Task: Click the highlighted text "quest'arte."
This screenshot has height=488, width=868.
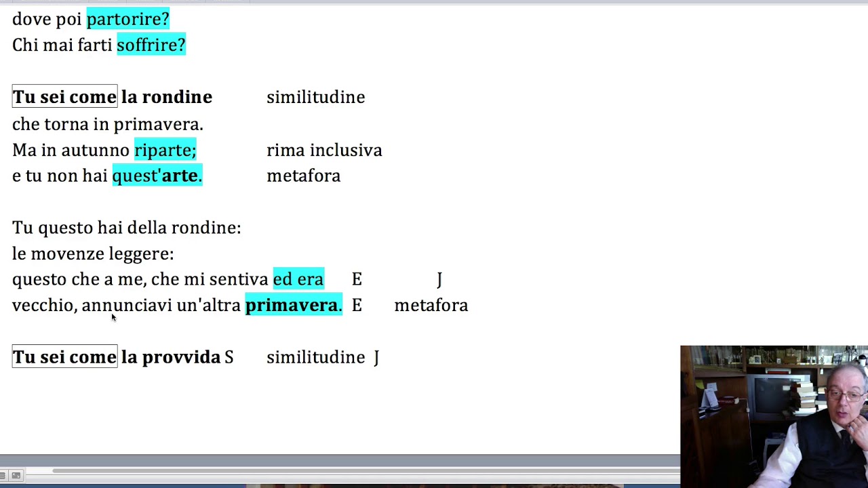Action: (157, 176)
